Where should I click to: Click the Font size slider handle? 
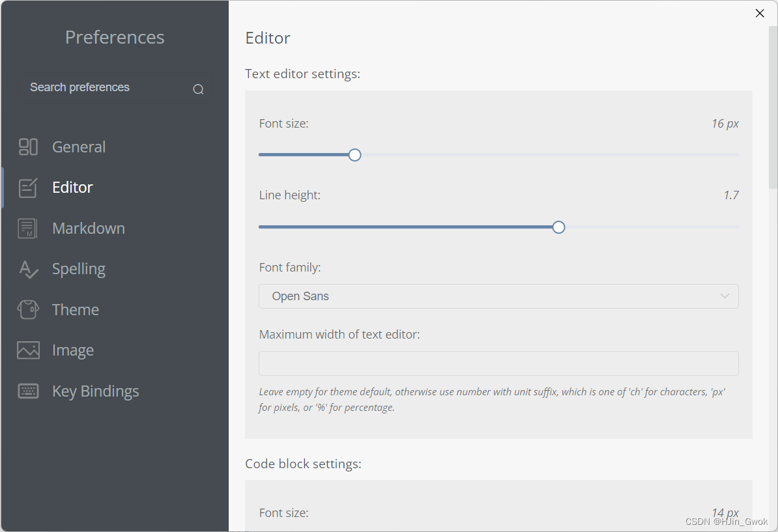pyautogui.click(x=354, y=155)
